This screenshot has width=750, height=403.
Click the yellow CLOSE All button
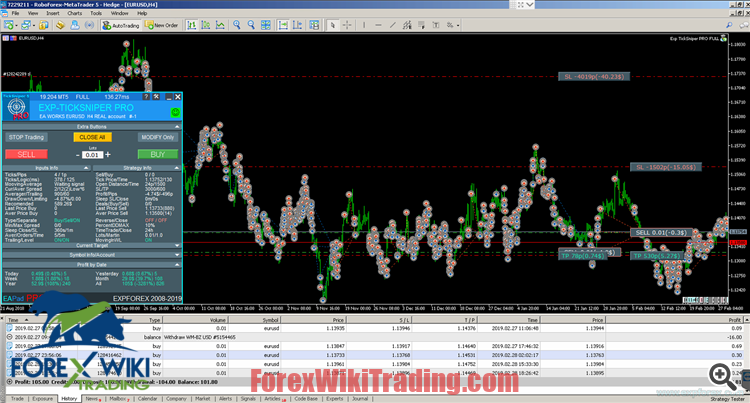92,137
